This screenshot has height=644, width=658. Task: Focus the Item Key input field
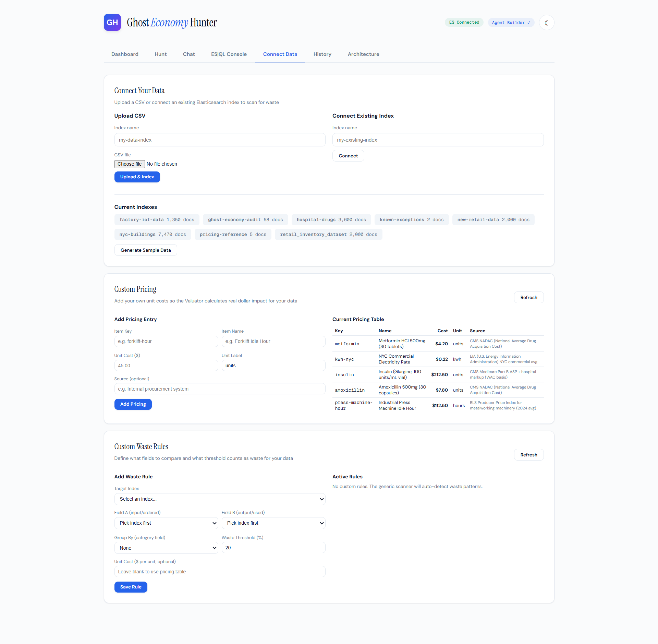tap(166, 341)
